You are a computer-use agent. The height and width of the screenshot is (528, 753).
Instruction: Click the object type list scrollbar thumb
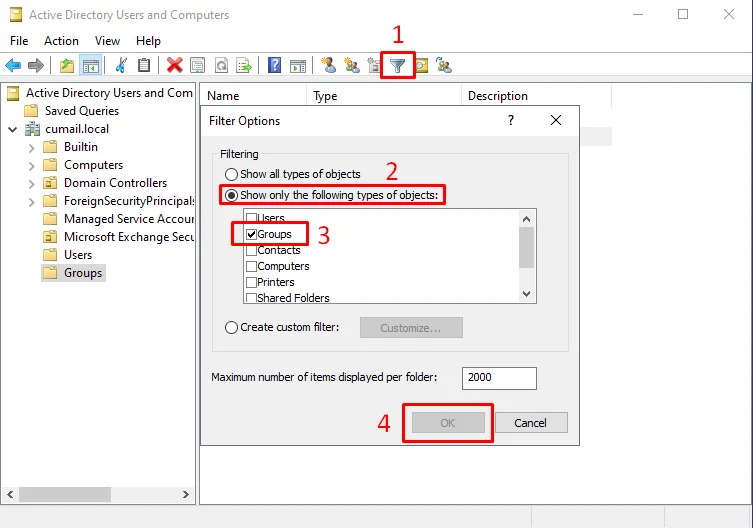tap(526, 247)
